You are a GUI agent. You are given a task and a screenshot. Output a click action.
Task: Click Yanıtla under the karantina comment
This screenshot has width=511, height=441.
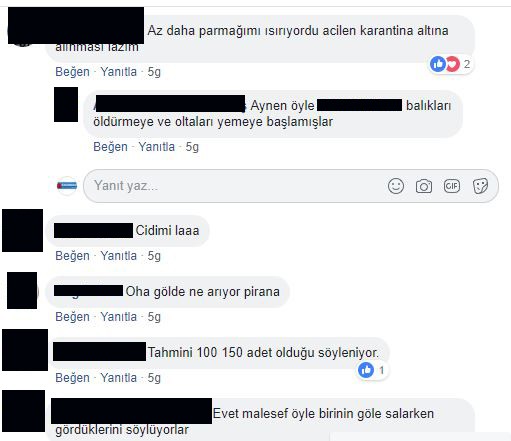point(119,72)
